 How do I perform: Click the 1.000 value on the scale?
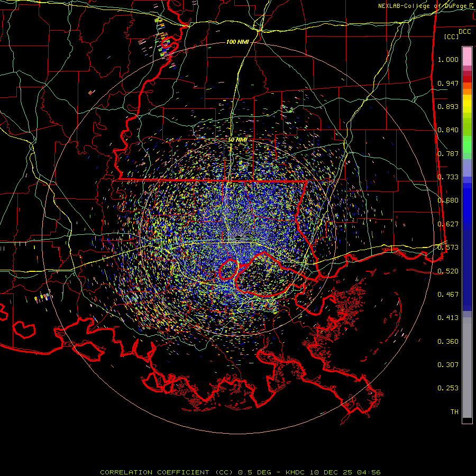click(x=448, y=59)
